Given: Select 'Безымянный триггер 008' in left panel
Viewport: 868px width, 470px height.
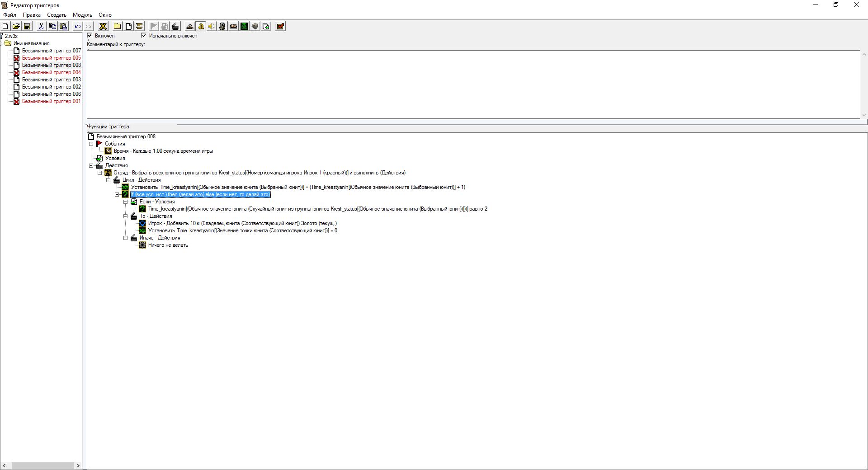Looking at the screenshot, I should [x=52, y=65].
